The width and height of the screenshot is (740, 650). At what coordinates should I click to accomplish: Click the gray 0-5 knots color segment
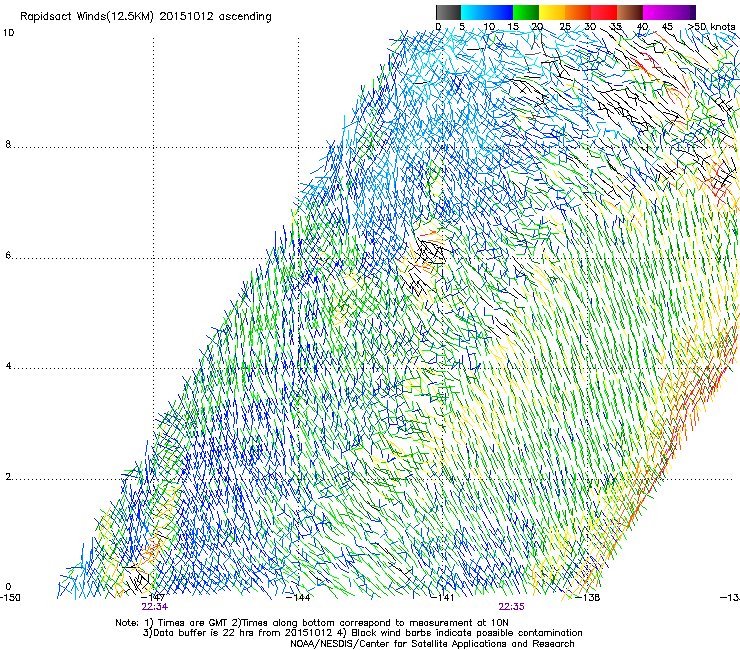pyautogui.click(x=448, y=12)
